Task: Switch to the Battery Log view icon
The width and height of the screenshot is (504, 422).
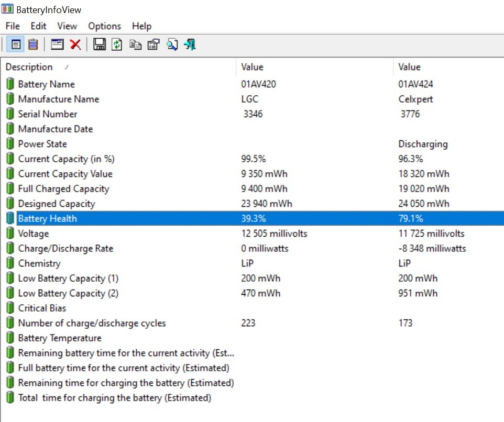Action: [33, 45]
